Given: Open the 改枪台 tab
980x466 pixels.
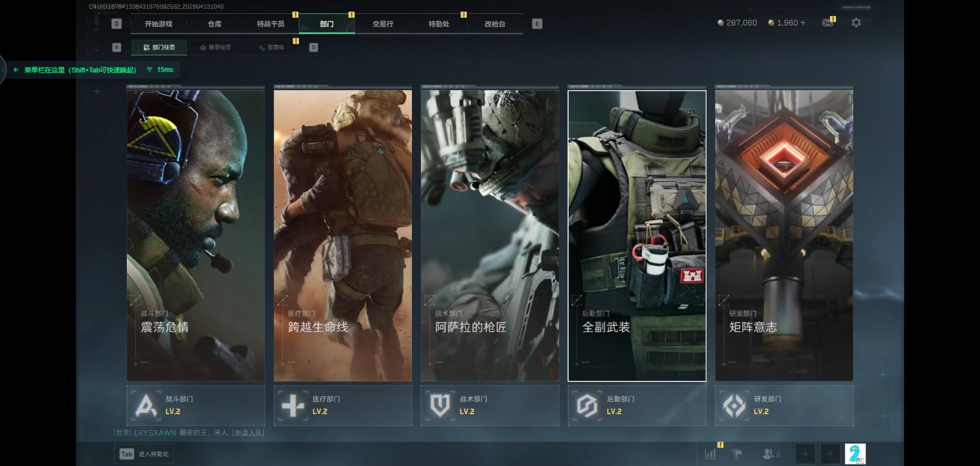Looking at the screenshot, I should (495, 24).
